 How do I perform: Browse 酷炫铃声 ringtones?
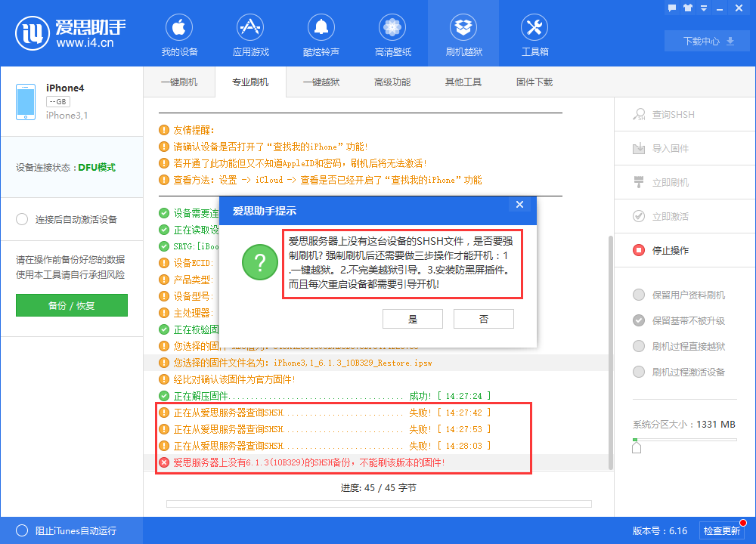[321, 34]
